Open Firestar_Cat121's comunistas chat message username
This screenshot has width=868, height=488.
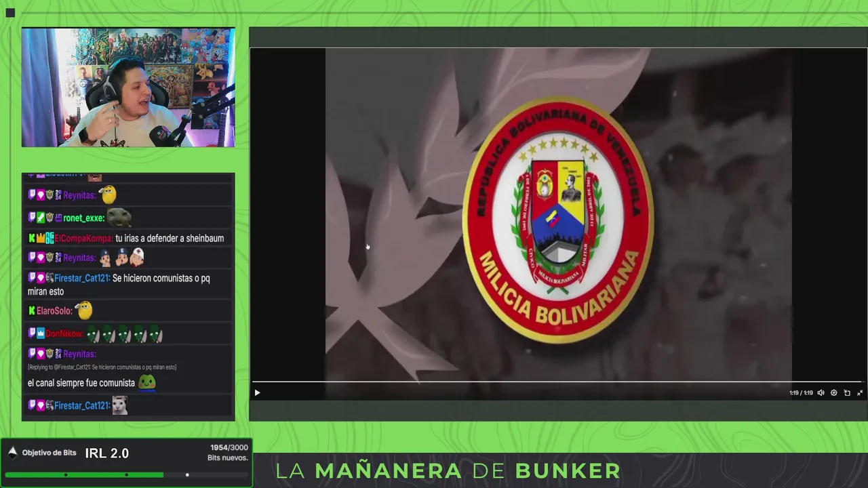coord(81,279)
